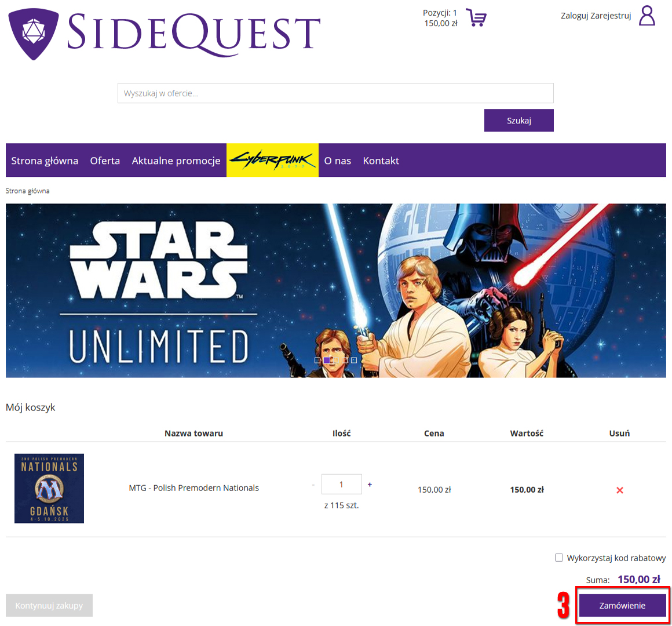The width and height of the screenshot is (672, 626).
Task: Decrease quantity with minus icon
Action: (313, 485)
